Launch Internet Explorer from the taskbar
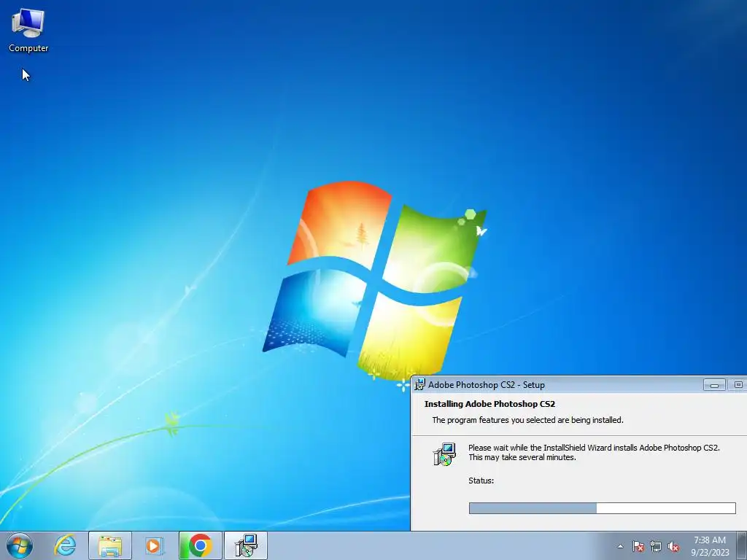The image size is (747, 560). click(65, 545)
